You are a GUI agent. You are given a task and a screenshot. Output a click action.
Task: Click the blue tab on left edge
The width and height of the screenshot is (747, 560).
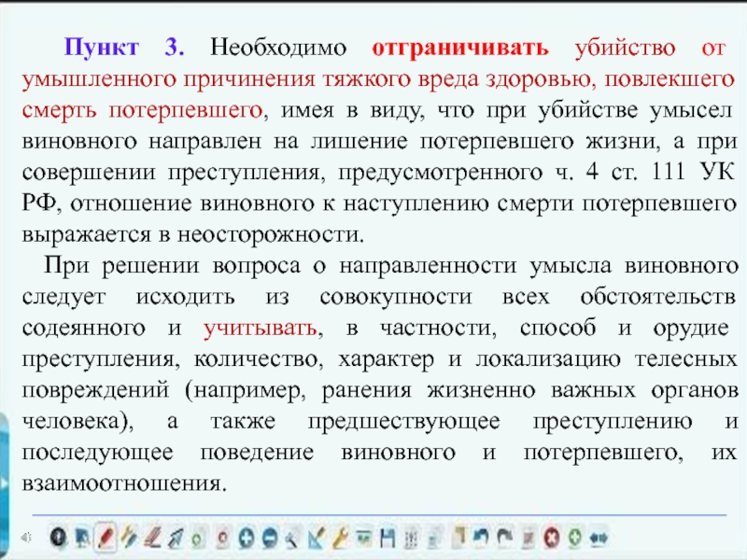[4, 485]
